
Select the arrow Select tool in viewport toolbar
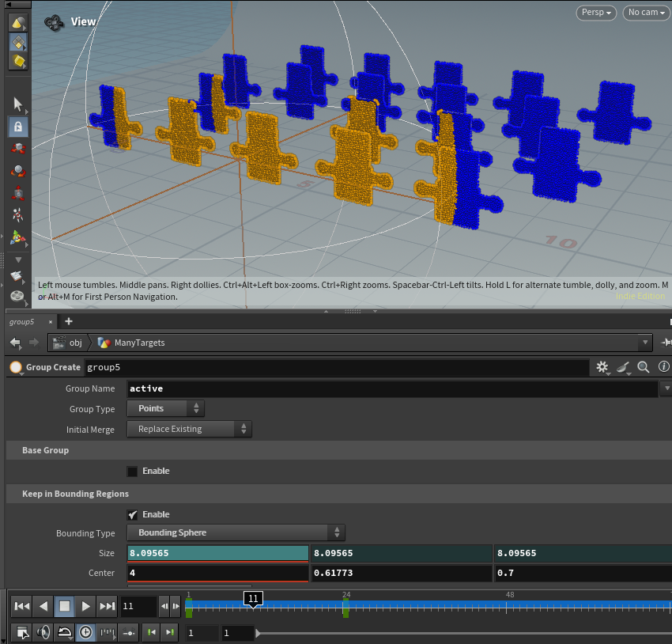(18, 104)
